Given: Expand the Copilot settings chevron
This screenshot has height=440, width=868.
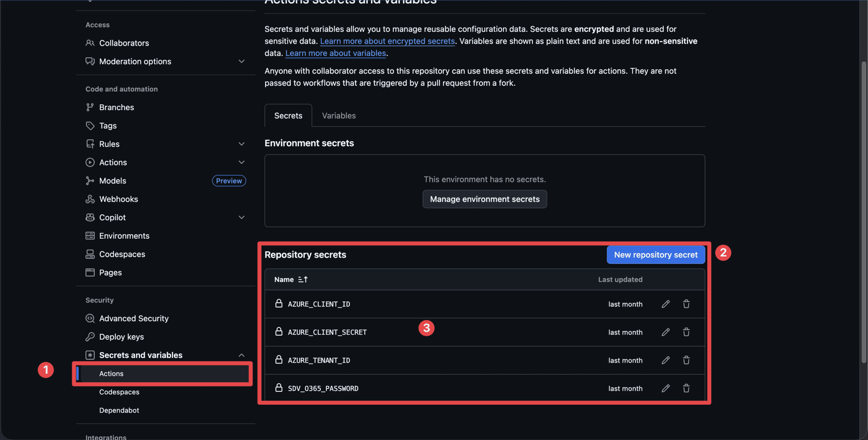Looking at the screenshot, I should coord(241,217).
